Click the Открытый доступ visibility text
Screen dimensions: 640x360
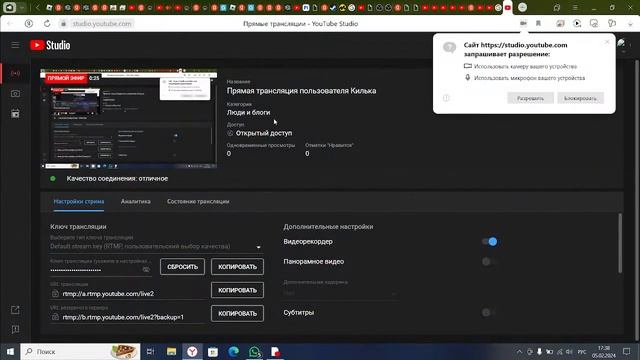[264, 133]
